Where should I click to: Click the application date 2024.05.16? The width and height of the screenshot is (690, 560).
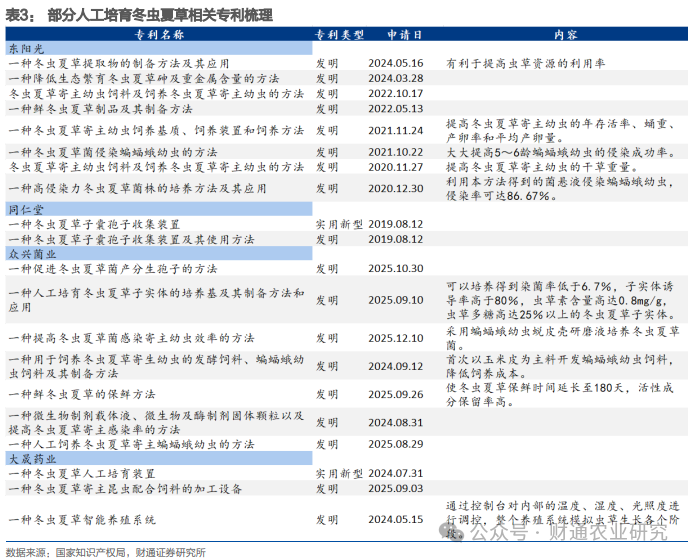point(396,63)
